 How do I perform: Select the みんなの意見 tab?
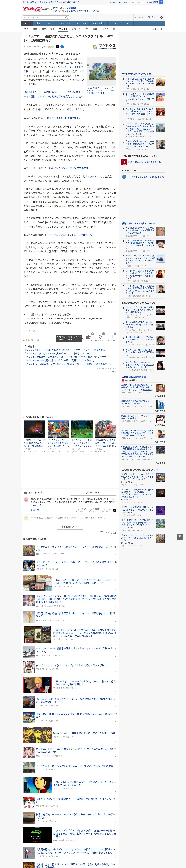98,24
